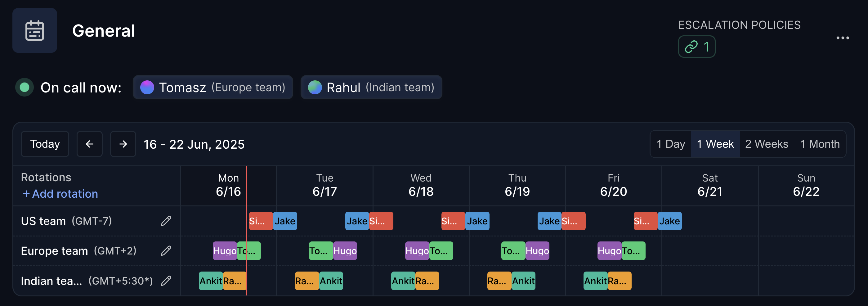Image resolution: width=868 pixels, height=306 pixels.
Task: Add a new rotation
Action: point(60,194)
